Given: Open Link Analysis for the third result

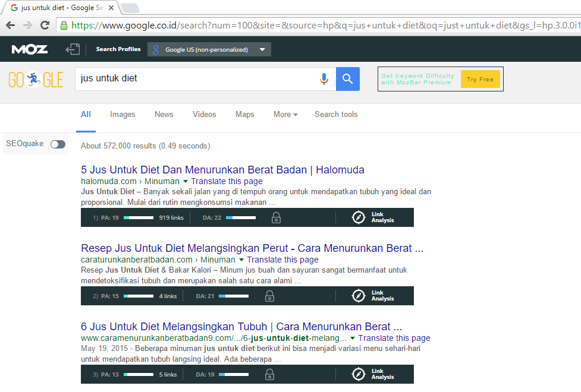Looking at the screenshot, I should 373,374.
